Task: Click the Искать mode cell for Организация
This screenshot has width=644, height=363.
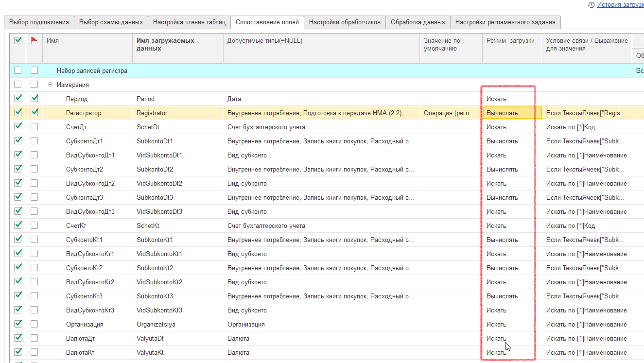Action: pos(512,324)
